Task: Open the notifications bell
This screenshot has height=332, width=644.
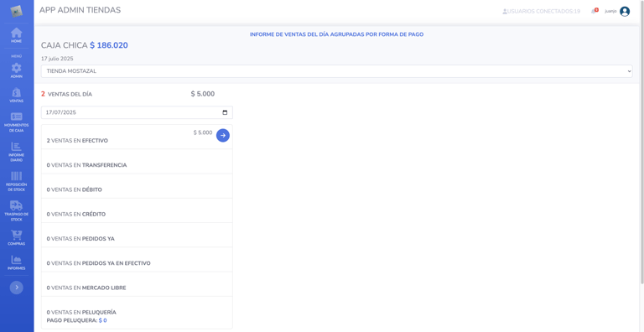Action: click(x=594, y=11)
